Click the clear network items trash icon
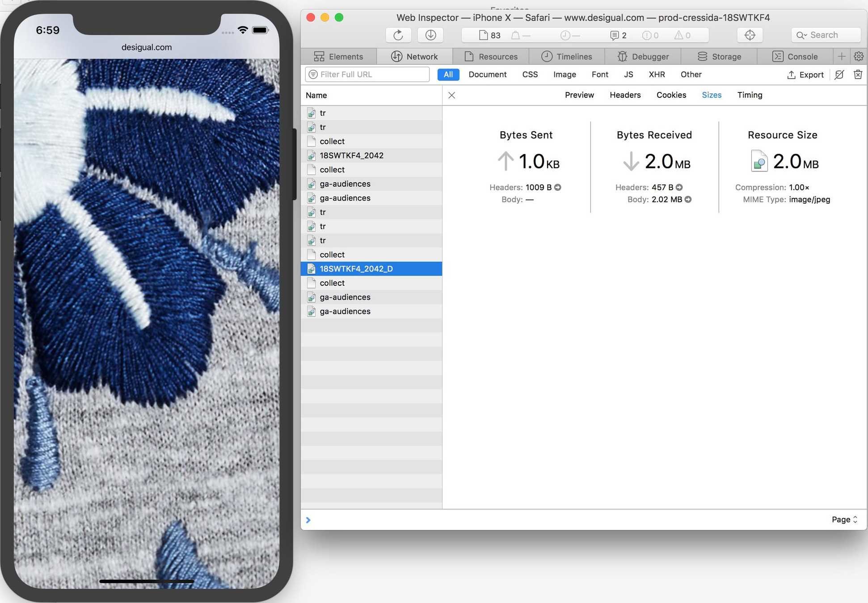 click(857, 75)
